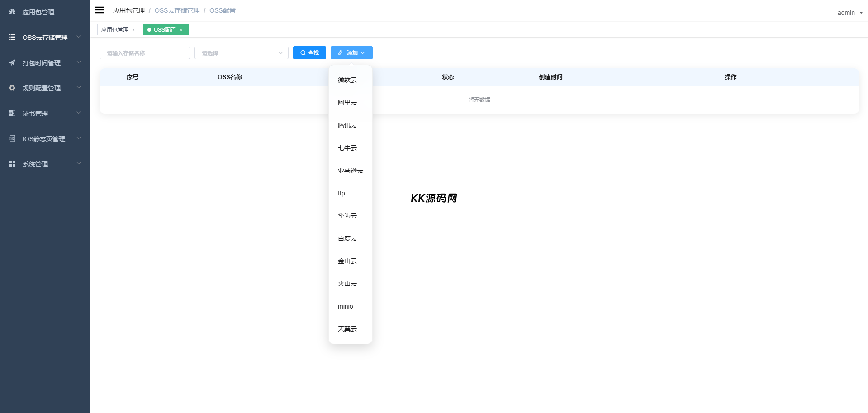Close the OSS配置 tab
This screenshot has height=413, width=868.
click(x=181, y=30)
